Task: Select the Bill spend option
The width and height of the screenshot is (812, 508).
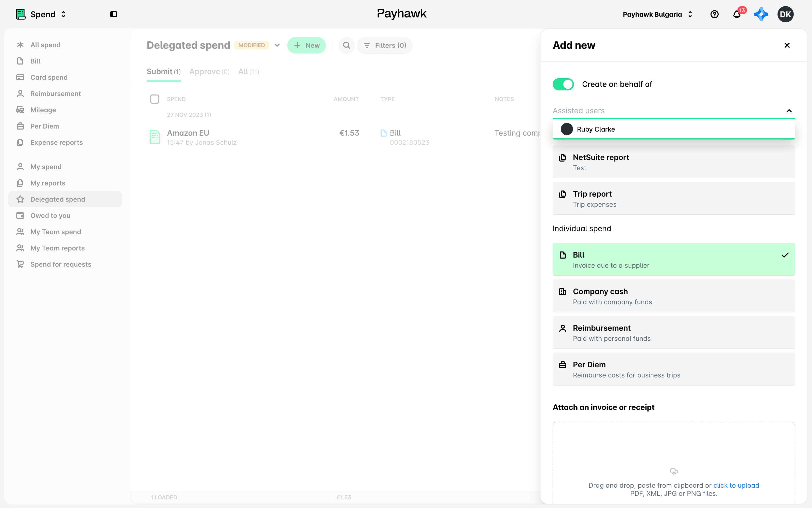Action: tap(674, 259)
